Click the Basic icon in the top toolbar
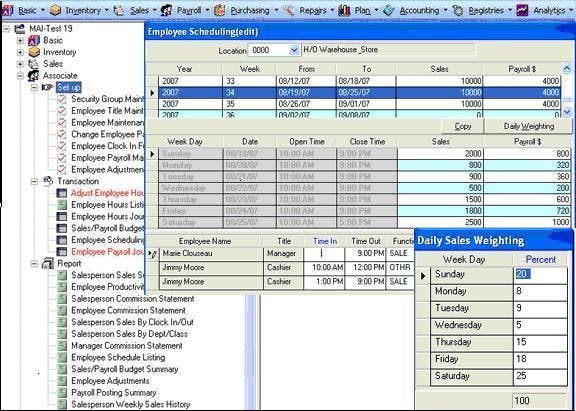The width and height of the screenshot is (576, 411). tap(7, 10)
